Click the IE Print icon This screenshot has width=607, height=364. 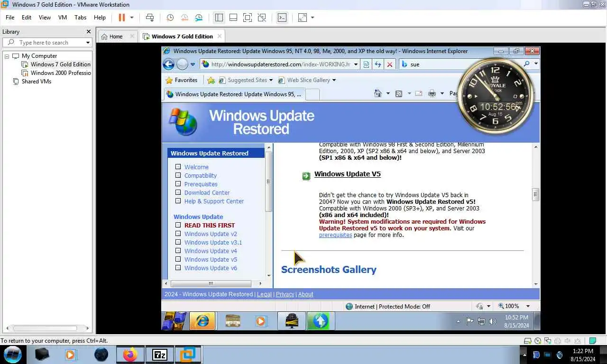point(432,93)
